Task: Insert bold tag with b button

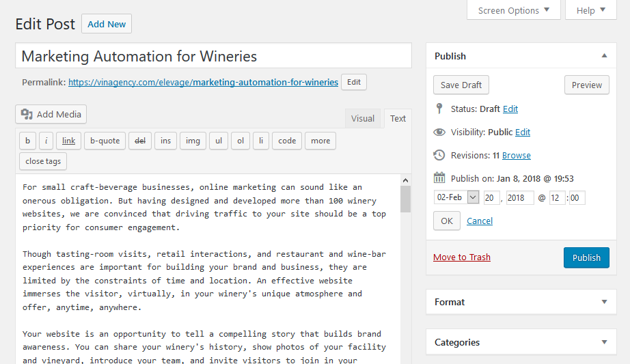Action: 28,141
